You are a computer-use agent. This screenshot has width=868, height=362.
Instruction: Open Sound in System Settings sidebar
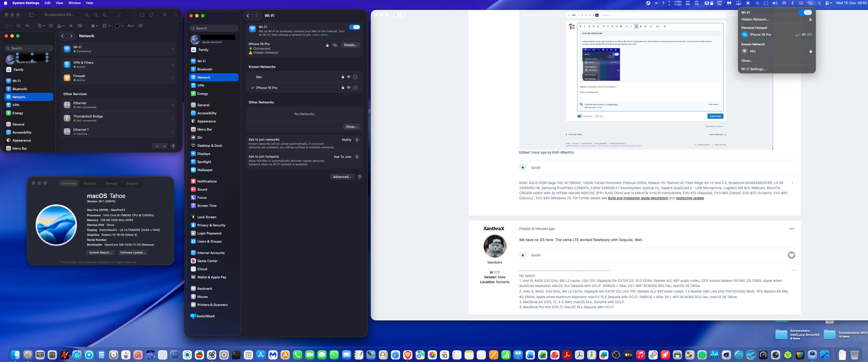point(202,190)
